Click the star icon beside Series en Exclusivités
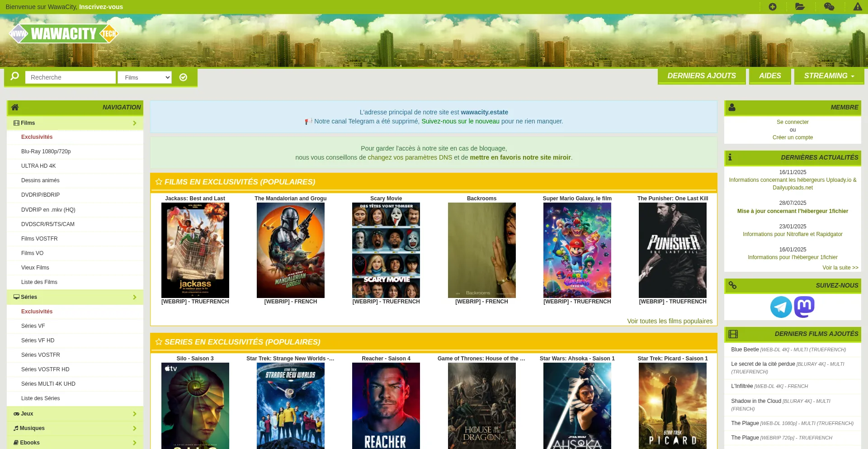Image resolution: width=868 pixels, height=449 pixels. pos(159,342)
